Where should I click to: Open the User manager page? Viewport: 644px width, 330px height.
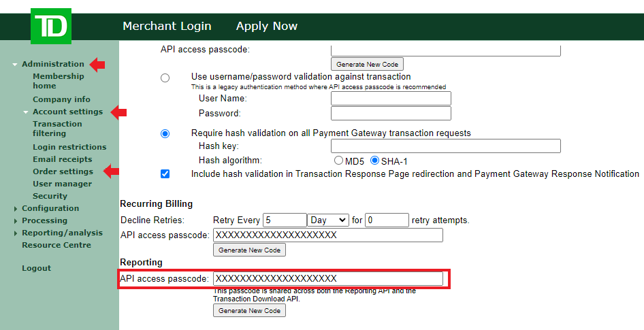[x=62, y=184]
